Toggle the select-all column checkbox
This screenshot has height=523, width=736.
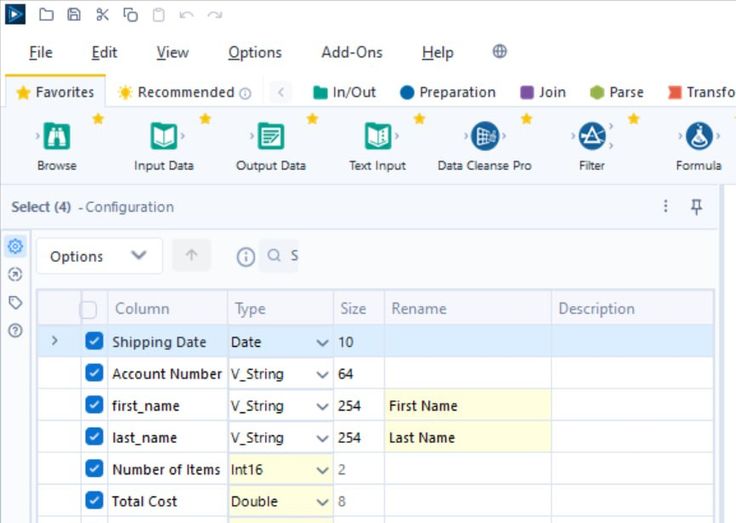88,309
